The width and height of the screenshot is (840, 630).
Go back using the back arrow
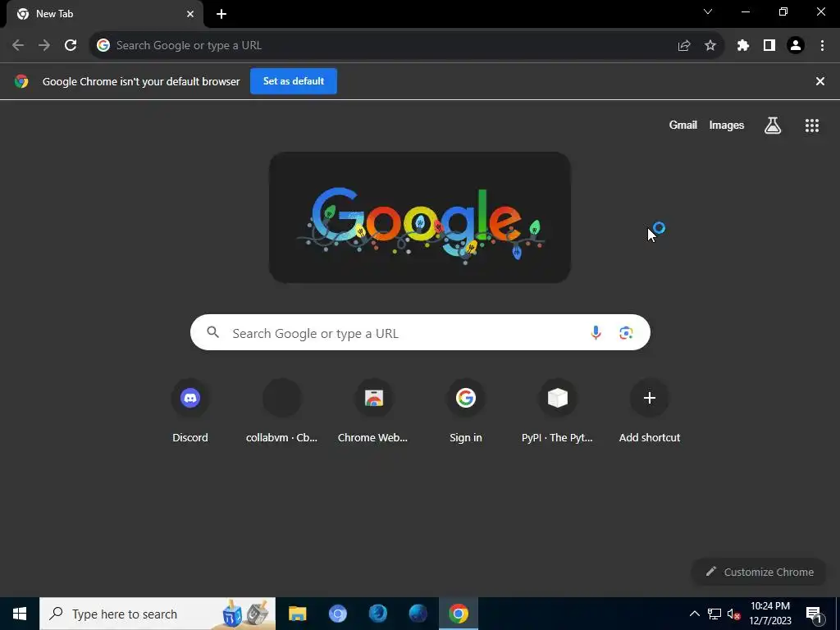[x=18, y=46]
